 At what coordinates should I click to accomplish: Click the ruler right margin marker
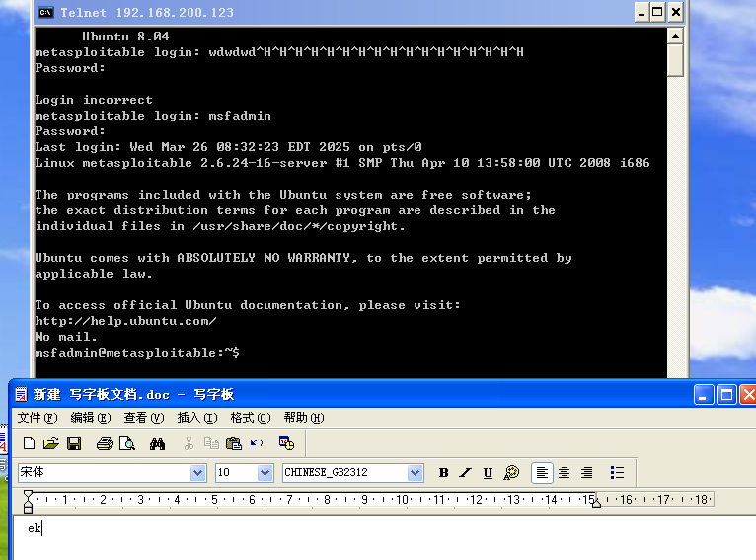(596, 503)
